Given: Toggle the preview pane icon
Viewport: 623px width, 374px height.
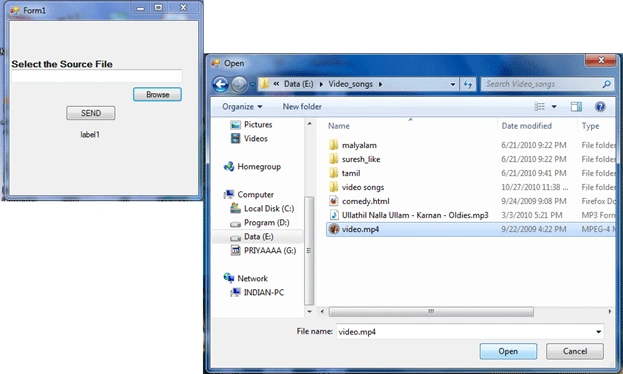Looking at the screenshot, I should coord(576,107).
